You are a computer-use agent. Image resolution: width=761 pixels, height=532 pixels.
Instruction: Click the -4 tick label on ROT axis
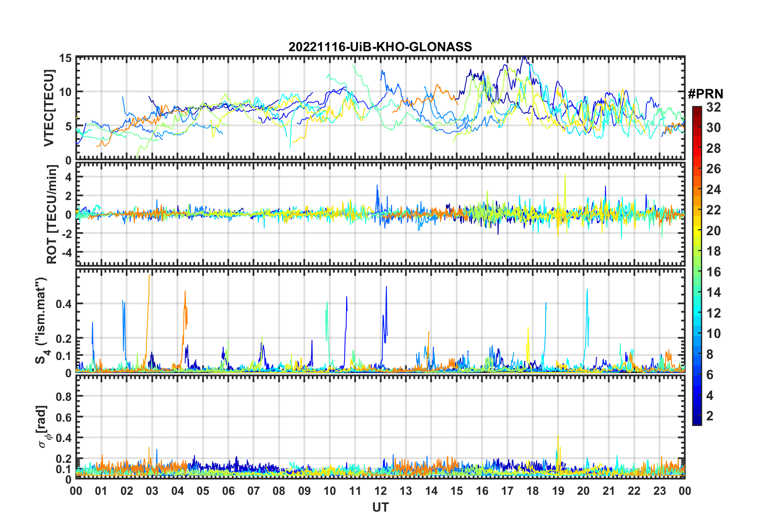point(65,253)
